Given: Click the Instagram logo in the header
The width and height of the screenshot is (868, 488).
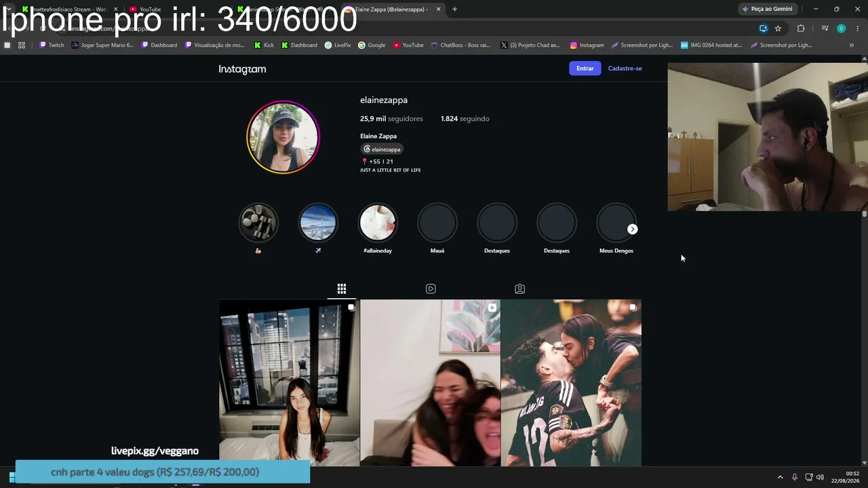Looking at the screenshot, I should pyautogui.click(x=242, y=69).
